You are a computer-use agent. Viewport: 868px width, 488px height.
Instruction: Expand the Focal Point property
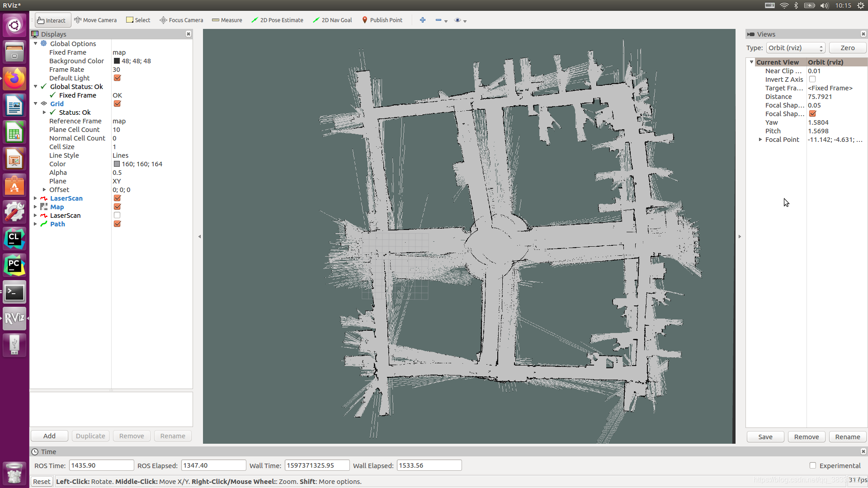760,140
